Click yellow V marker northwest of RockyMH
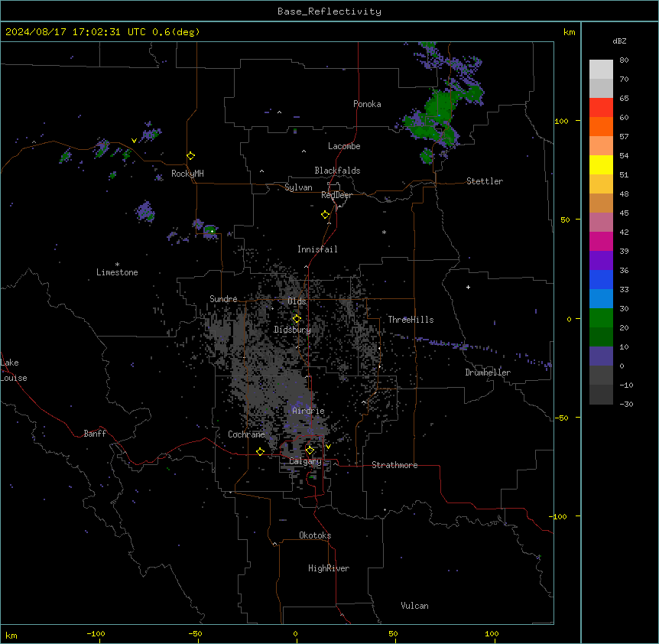This screenshot has width=659, height=644. click(134, 141)
